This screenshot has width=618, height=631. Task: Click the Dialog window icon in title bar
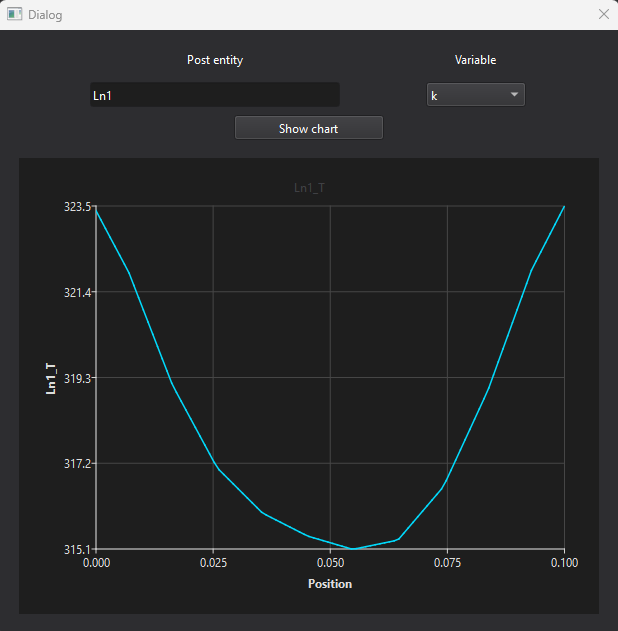[x=15, y=15]
